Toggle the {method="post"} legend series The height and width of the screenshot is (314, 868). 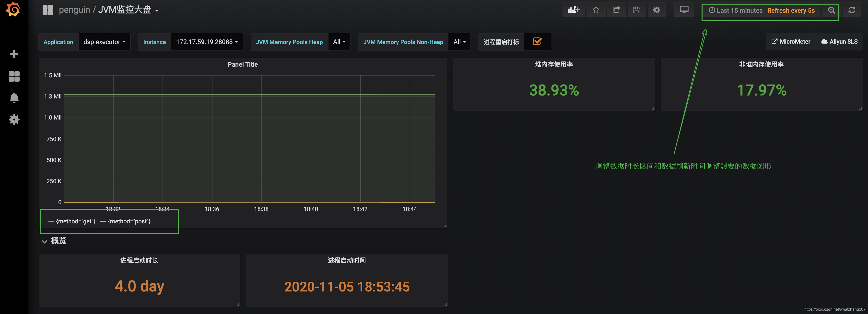pos(129,221)
